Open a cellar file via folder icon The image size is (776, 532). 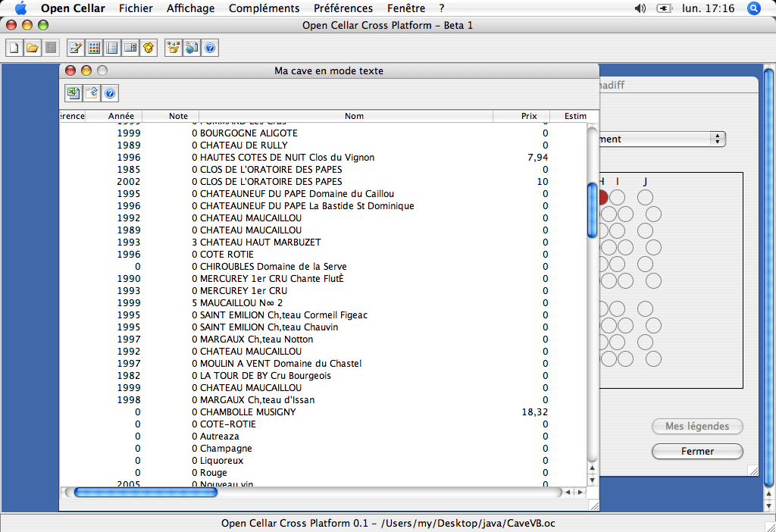coord(32,48)
